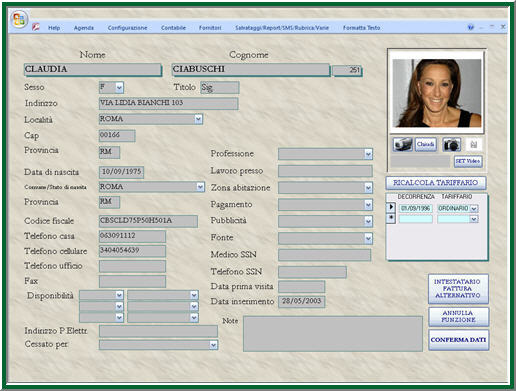Click the red PDF icon beside Help
516x391 pixels.
coord(36,27)
